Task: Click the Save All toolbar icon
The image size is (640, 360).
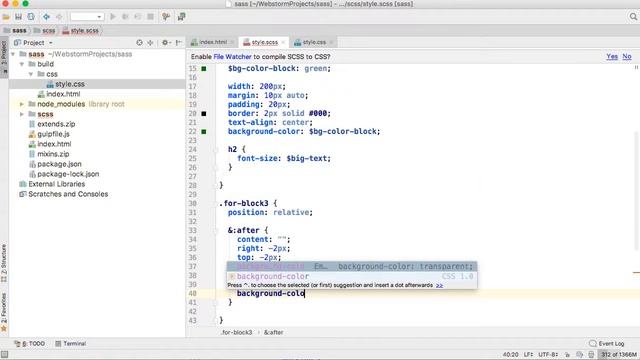Action: click(18, 17)
